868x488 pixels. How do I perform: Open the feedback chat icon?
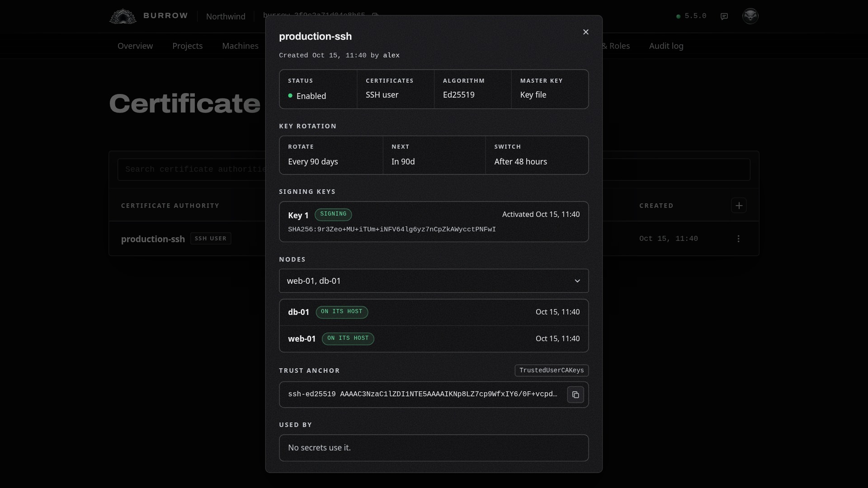click(724, 16)
